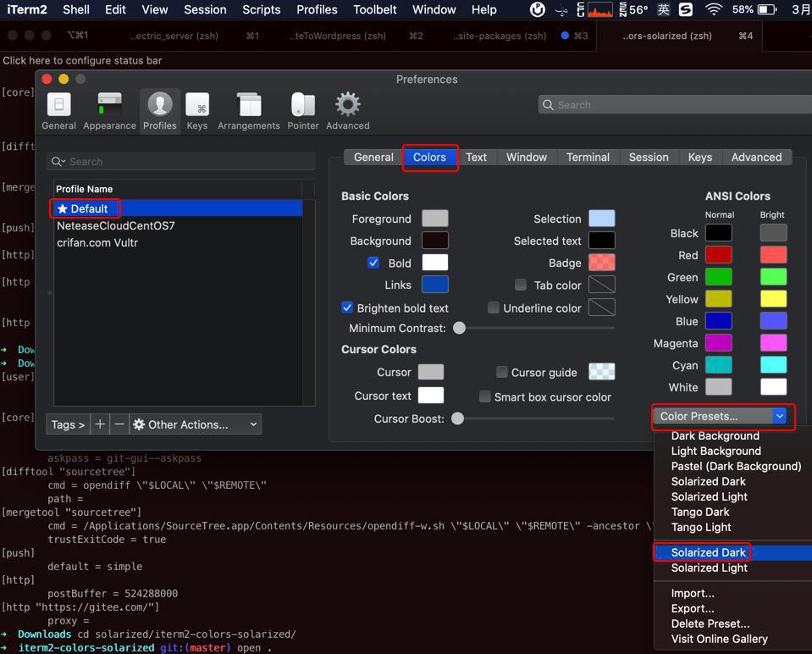This screenshot has width=812, height=654.
Task: Select the NeteaseCloudCentOS7 profile
Action: pyautogui.click(x=178, y=226)
